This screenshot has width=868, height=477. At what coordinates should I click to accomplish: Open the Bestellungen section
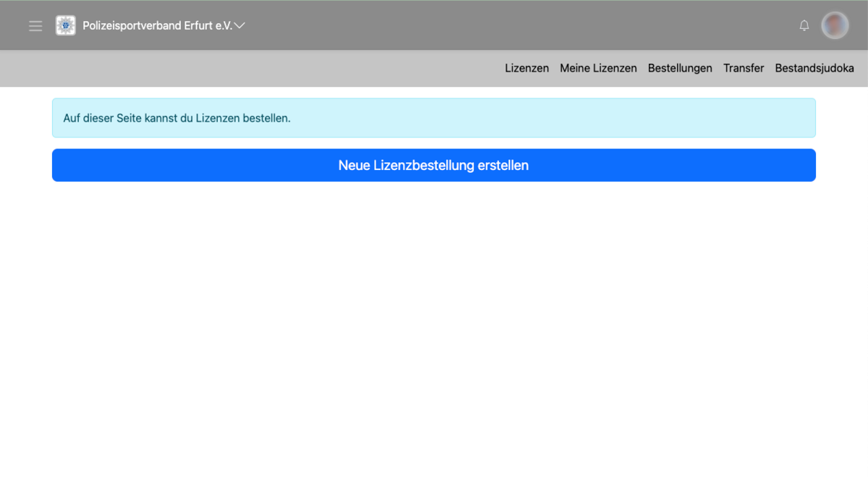point(680,68)
